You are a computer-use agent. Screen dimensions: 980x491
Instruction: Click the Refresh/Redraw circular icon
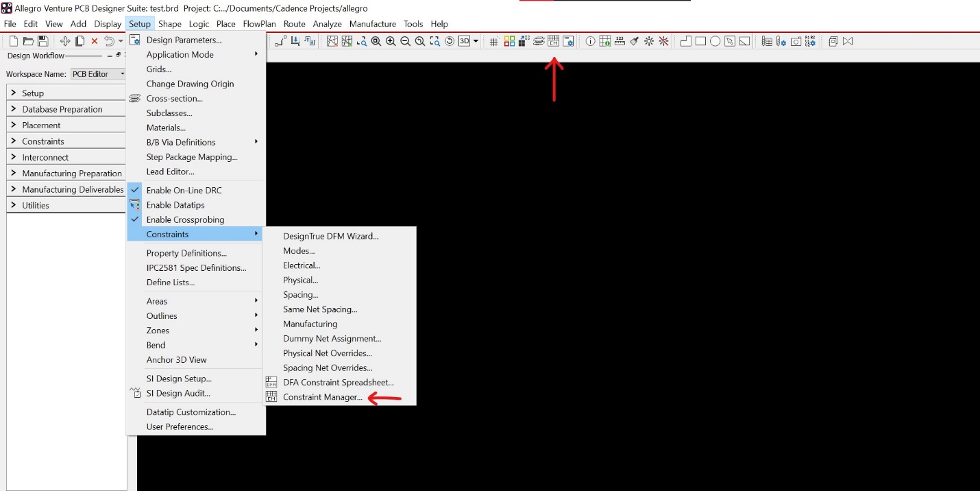[x=450, y=41]
